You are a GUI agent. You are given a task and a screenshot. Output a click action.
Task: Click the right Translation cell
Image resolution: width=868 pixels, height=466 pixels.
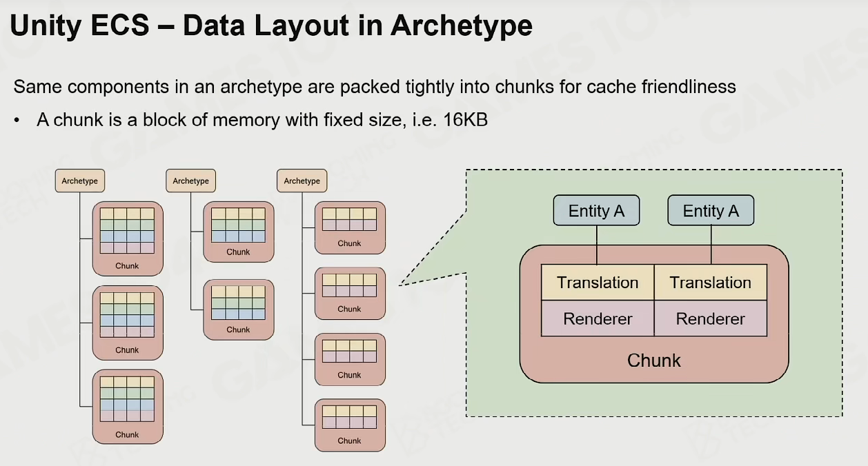tap(711, 283)
